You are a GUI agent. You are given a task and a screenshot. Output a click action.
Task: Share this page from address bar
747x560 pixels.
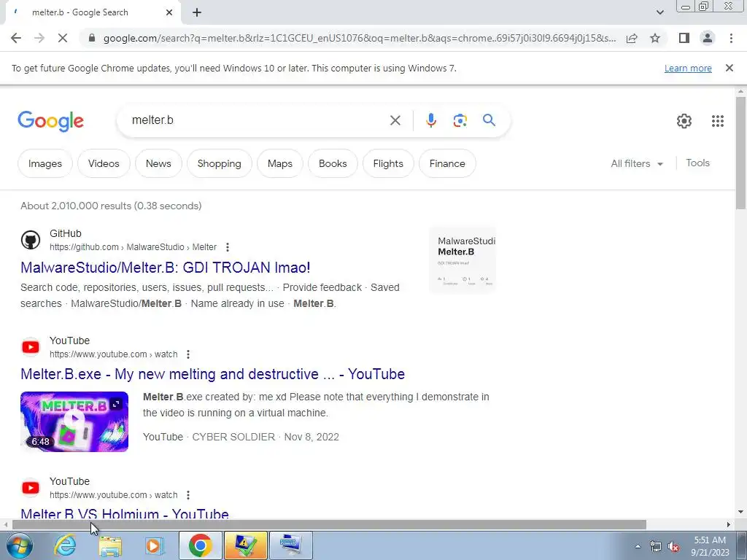tap(632, 38)
